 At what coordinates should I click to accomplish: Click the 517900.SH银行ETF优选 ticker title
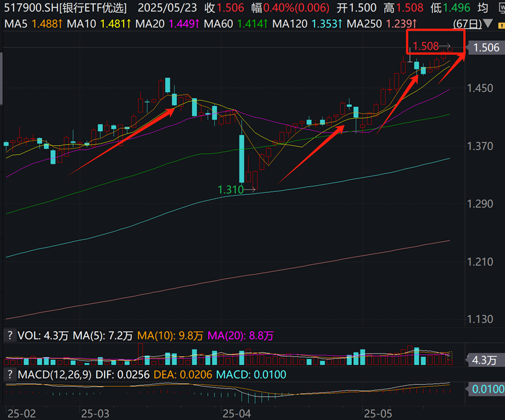pyautogui.click(x=65, y=8)
